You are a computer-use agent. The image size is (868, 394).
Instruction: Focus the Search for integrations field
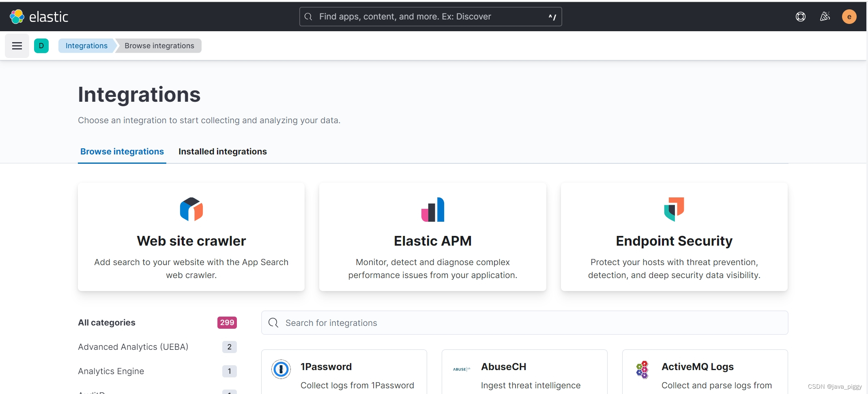pos(524,323)
